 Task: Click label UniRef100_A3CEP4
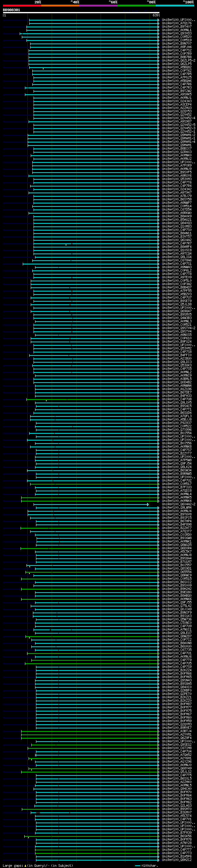coord(176,104)
